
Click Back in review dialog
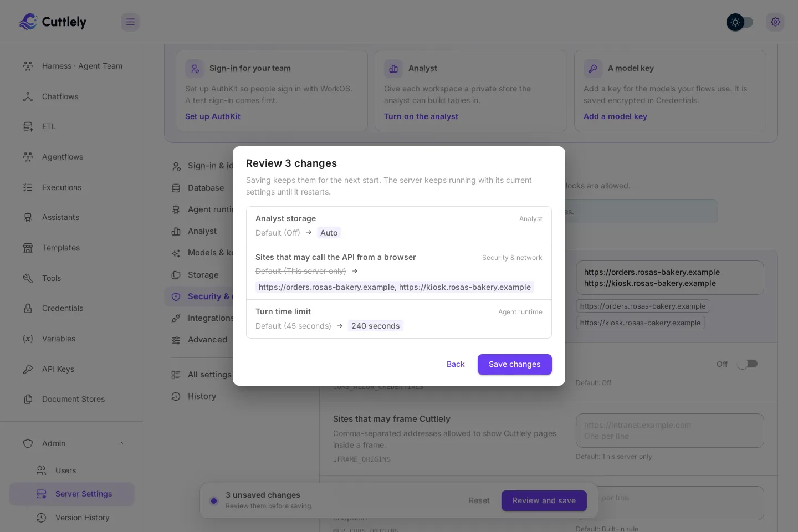point(456,364)
